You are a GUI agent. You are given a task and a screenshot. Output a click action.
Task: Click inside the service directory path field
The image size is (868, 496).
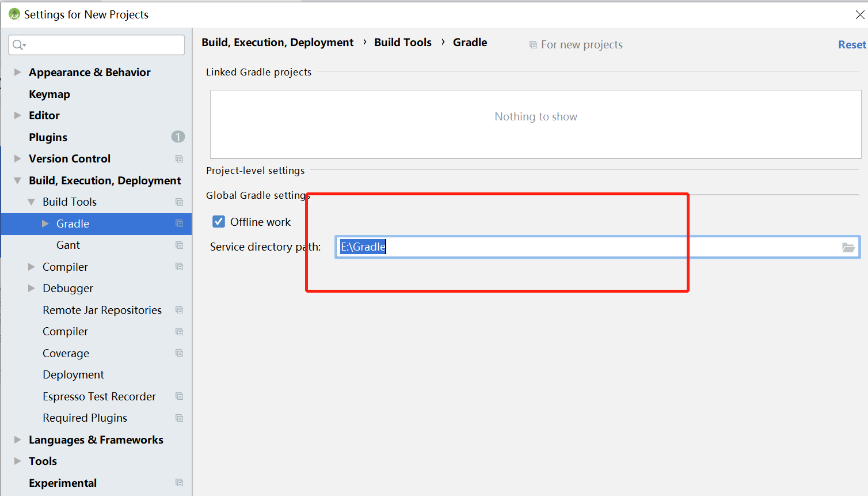[518, 247]
